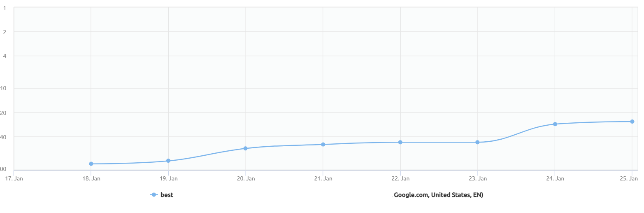The width and height of the screenshot is (644, 213).
Task: Click the '24. Jan' x-axis date label
Action: click(x=555, y=178)
